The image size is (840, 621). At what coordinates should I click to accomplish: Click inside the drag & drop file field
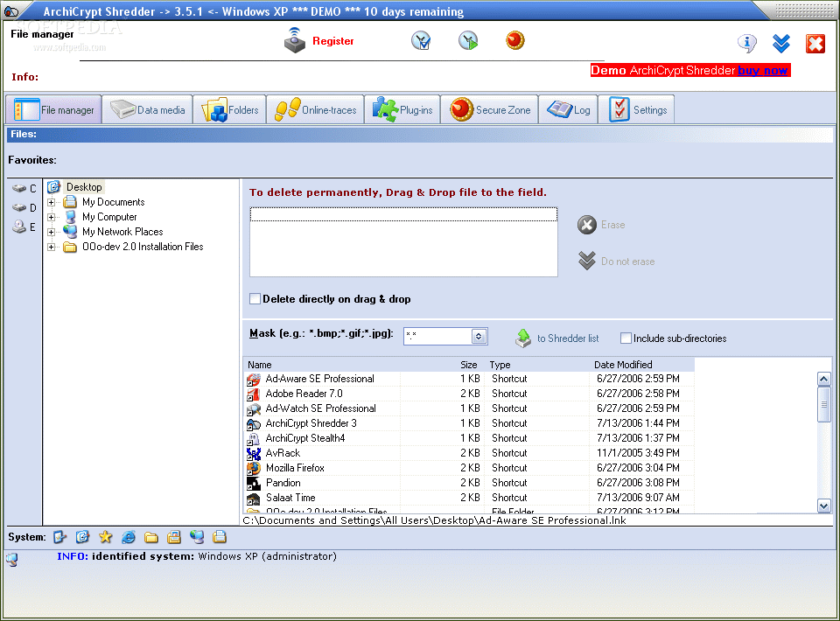(403, 242)
